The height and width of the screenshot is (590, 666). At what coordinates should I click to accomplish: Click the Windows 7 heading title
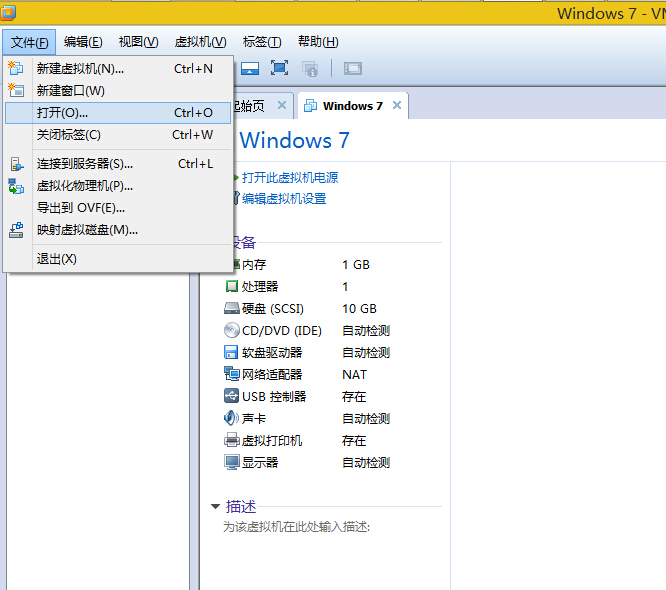pyautogui.click(x=294, y=140)
